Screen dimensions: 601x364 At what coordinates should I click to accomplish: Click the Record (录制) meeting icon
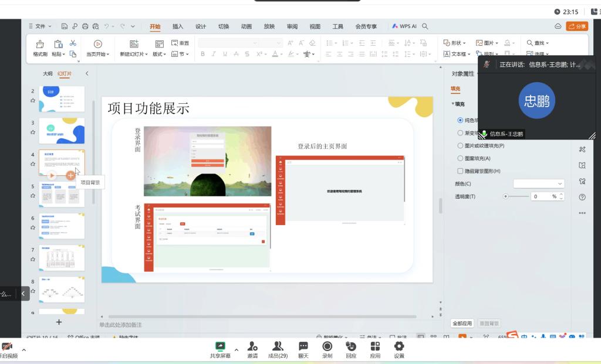pyautogui.click(x=327, y=346)
